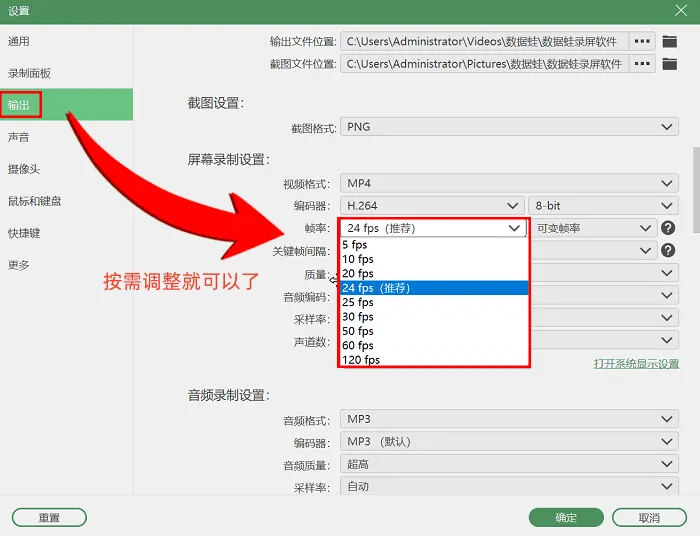Select 10 fps from the list
Screen dimensions: 700x536
point(434,259)
